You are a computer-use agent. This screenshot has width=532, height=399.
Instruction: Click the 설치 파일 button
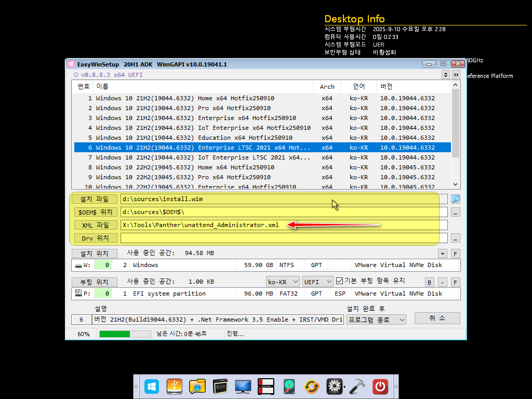(95, 199)
